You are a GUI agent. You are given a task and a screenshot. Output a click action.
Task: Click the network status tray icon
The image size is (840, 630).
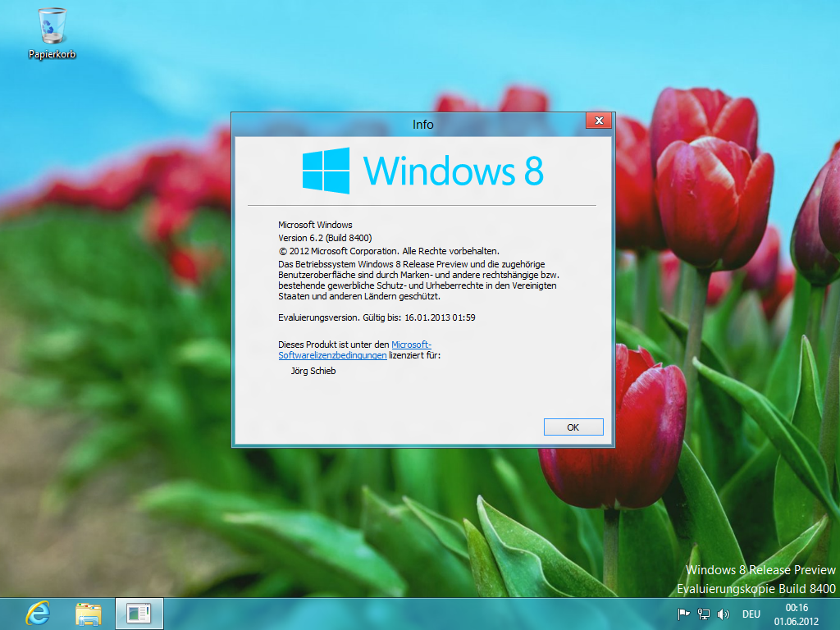[x=703, y=614]
